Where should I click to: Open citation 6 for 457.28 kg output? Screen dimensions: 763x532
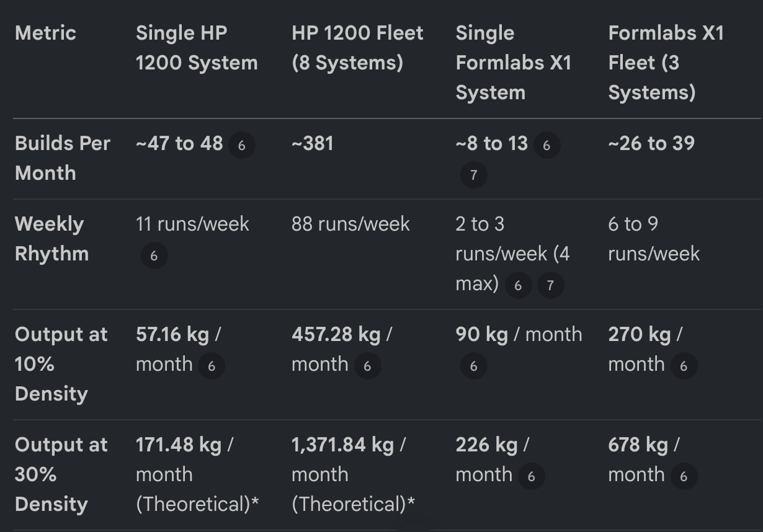tap(367, 366)
